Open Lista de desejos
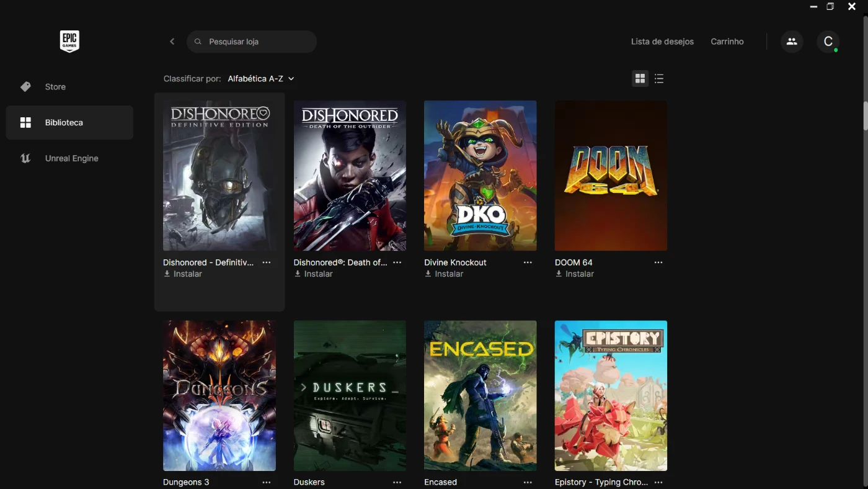Image resolution: width=868 pixels, height=489 pixels. pyautogui.click(x=662, y=42)
